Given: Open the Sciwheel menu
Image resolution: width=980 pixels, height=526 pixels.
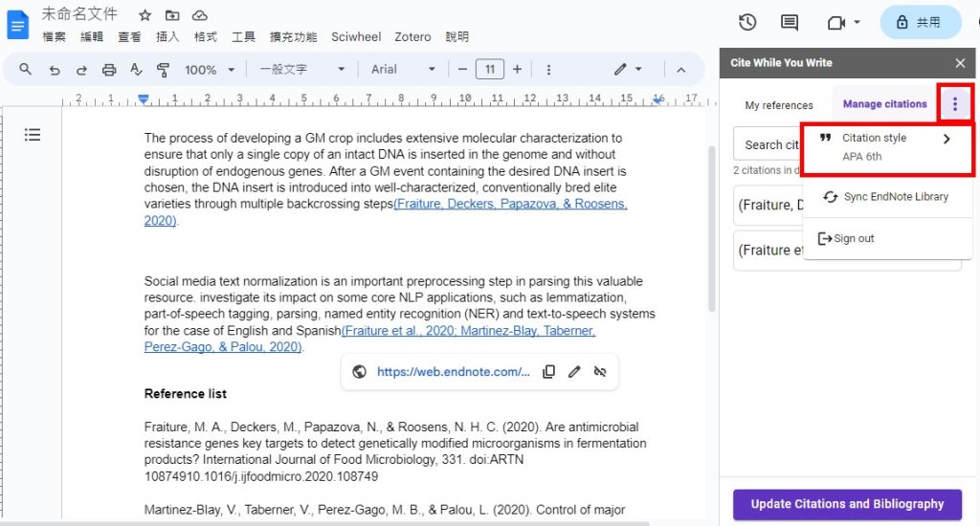Looking at the screenshot, I should 356,37.
